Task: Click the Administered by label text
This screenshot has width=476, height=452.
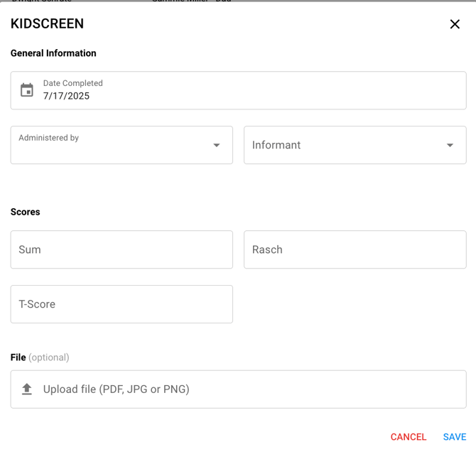Action: pyautogui.click(x=48, y=138)
